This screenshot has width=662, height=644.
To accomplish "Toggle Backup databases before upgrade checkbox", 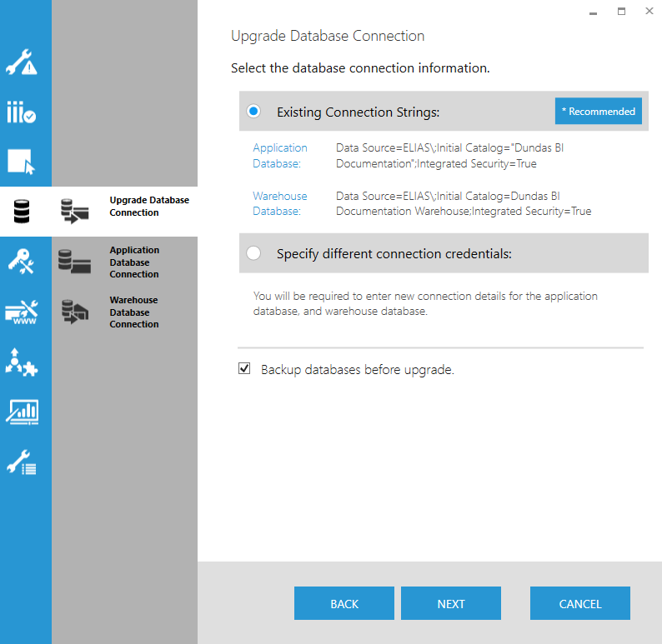I will [244, 369].
